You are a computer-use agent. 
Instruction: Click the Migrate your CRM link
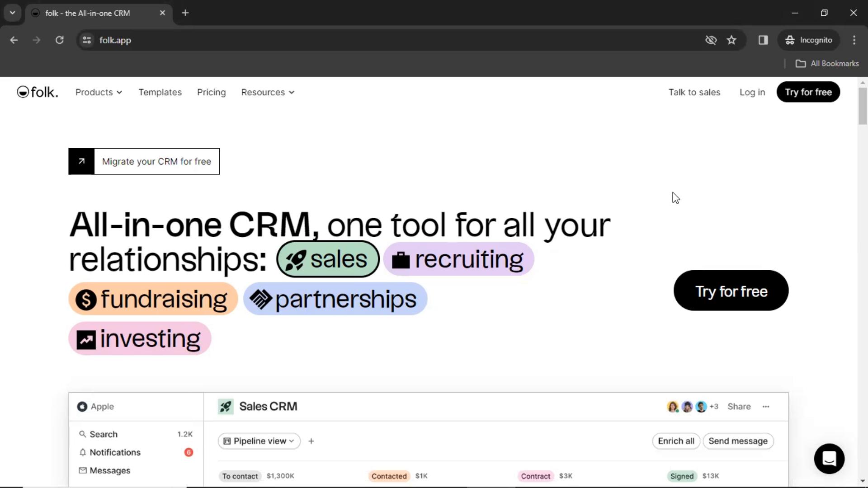click(144, 161)
